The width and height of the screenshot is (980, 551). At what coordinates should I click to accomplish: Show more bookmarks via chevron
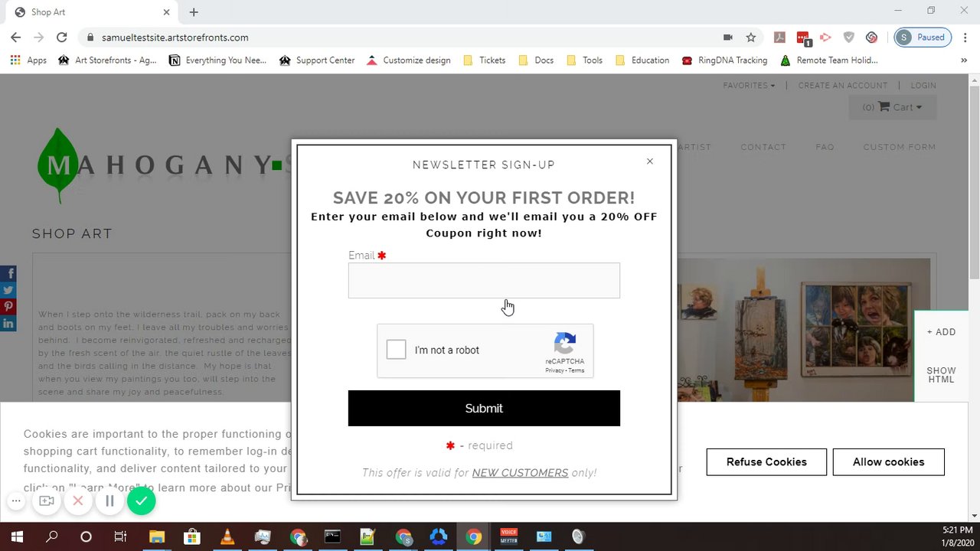coord(964,60)
